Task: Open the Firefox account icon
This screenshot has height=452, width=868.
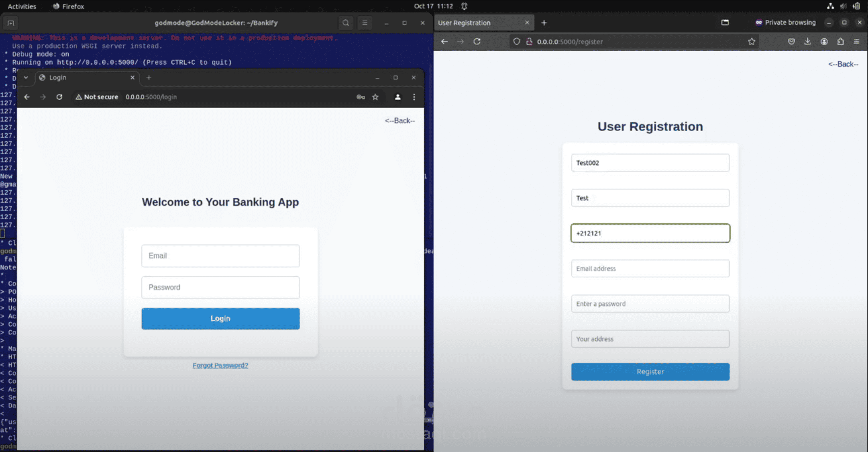Action: pyautogui.click(x=824, y=41)
